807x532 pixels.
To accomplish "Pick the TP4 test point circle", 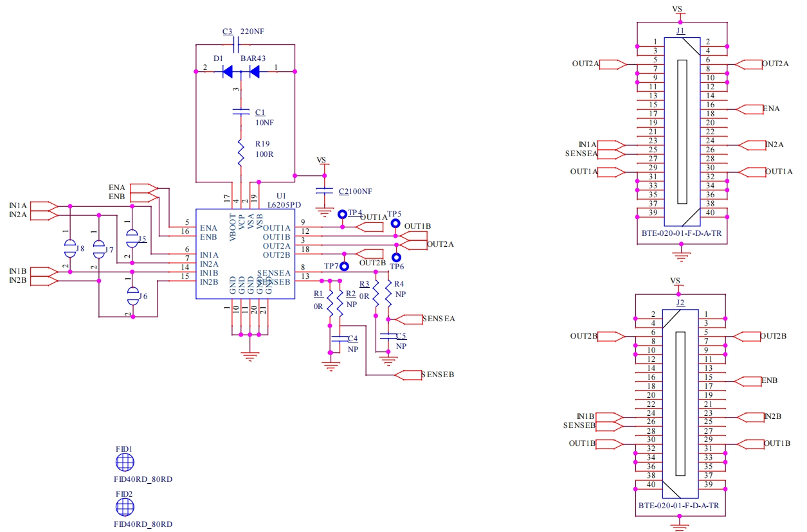I will coord(343,213).
